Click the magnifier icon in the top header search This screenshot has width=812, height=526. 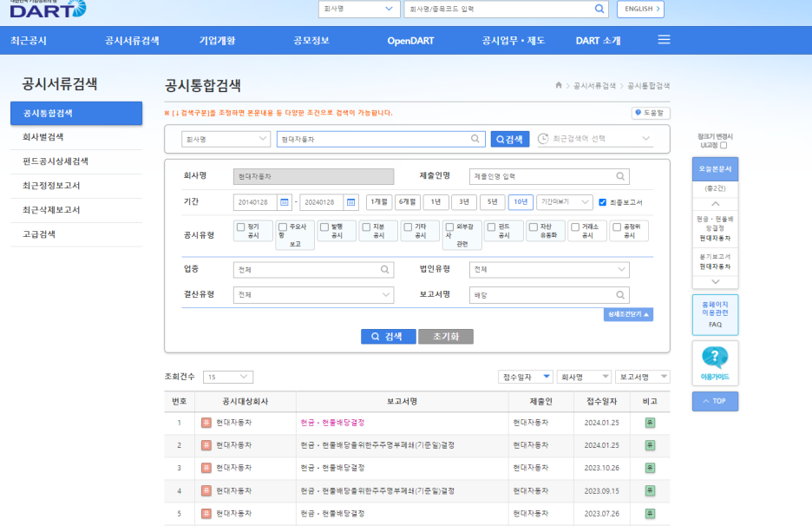599,9
